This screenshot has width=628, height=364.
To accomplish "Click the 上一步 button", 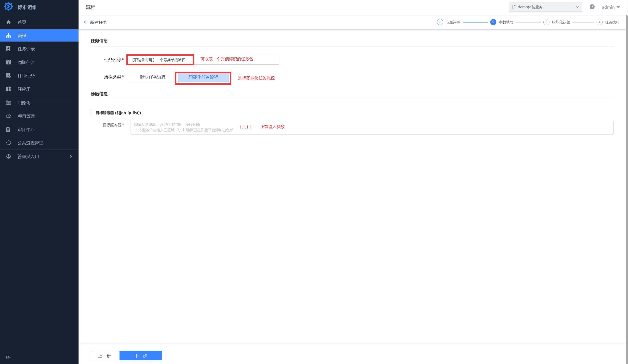I will (x=104, y=355).
